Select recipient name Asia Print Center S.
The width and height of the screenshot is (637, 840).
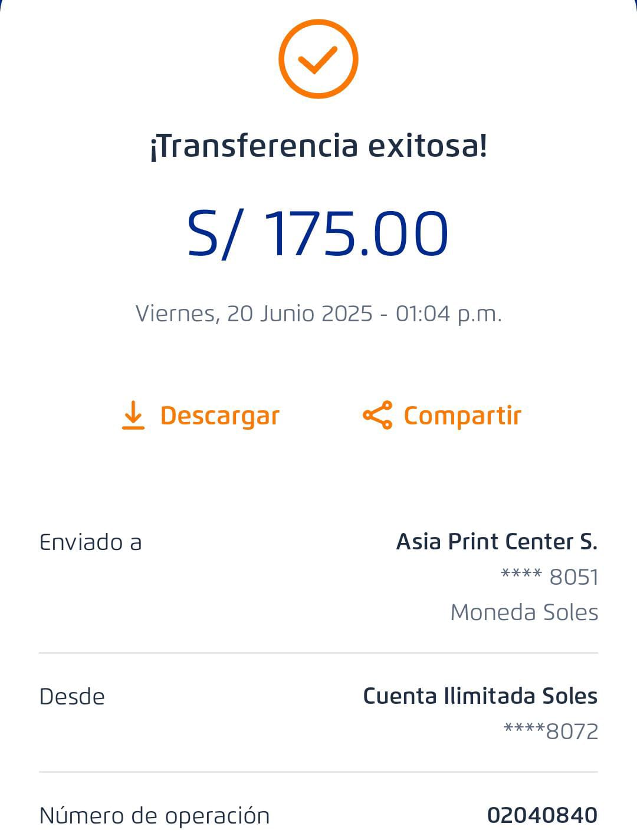click(497, 541)
